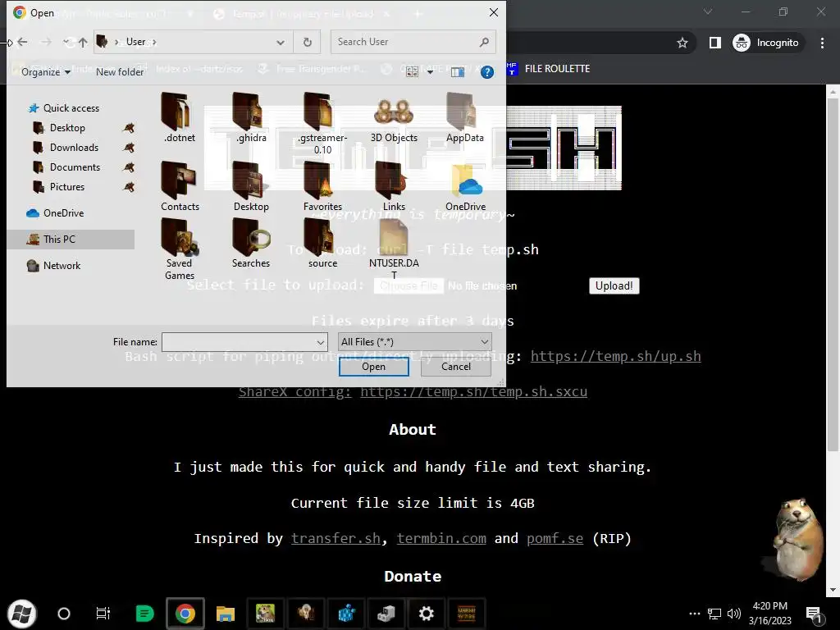Image resolution: width=840 pixels, height=630 pixels.
Task: Open the Organize dropdown menu
Action: [46, 72]
